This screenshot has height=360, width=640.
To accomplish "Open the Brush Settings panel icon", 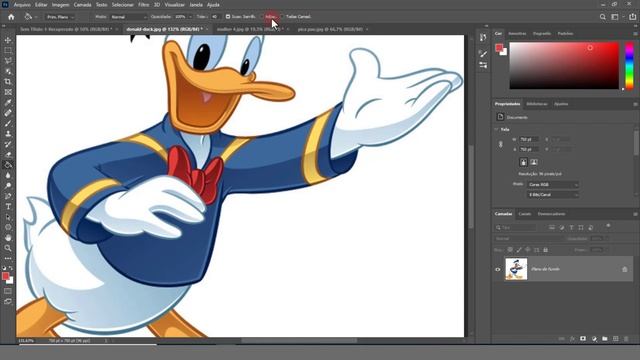I will (483, 53).
